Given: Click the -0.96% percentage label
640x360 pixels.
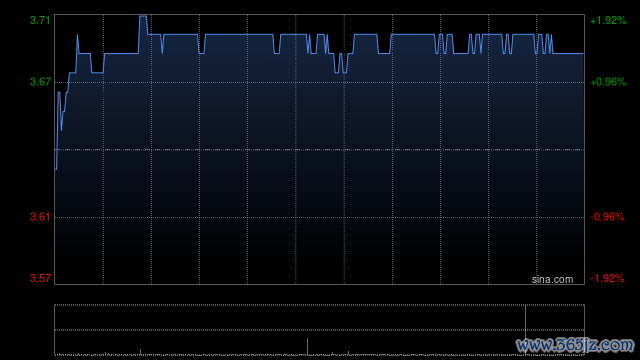Looking at the screenshot, I should [607, 217].
